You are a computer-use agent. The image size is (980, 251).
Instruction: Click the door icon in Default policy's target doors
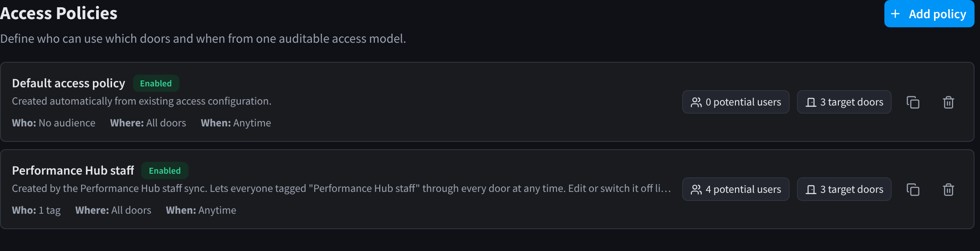tap(811, 102)
